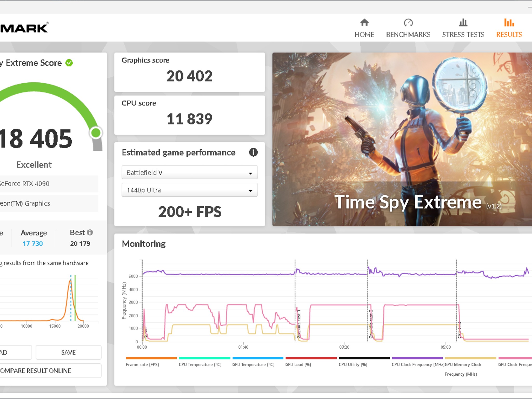Click the GeForce RTX 4090 hardware row
532x399 pixels.
click(49, 184)
